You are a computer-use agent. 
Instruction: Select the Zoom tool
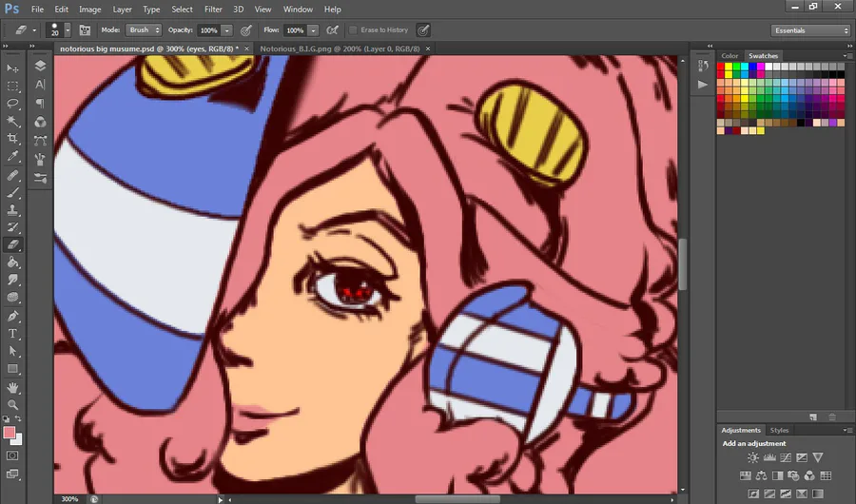point(12,405)
